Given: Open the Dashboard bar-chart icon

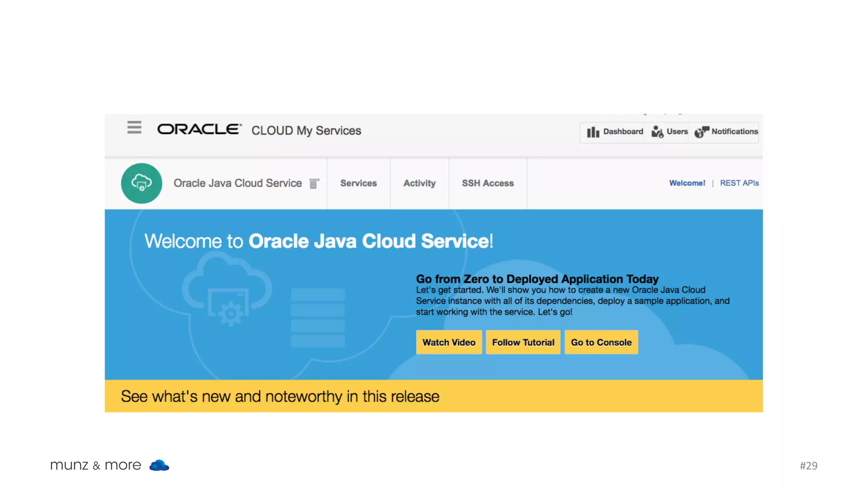Looking at the screenshot, I should [x=593, y=132].
